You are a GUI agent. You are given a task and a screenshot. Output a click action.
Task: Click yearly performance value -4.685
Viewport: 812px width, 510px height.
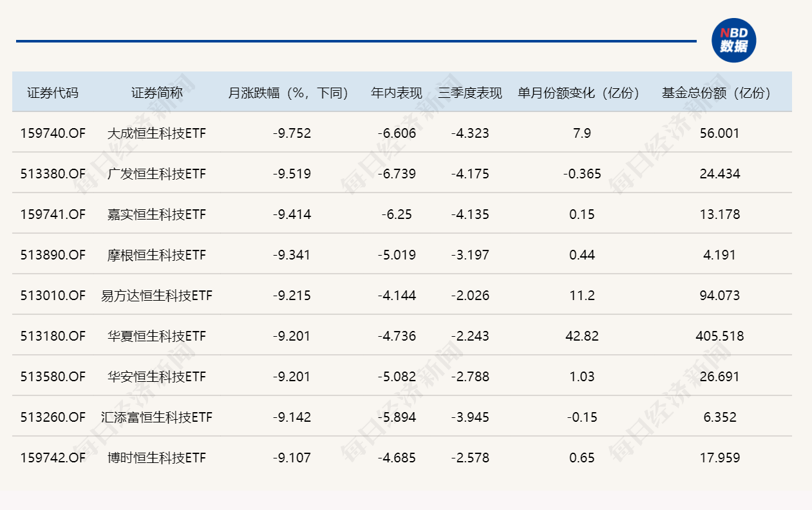click(x=397, y=458)
